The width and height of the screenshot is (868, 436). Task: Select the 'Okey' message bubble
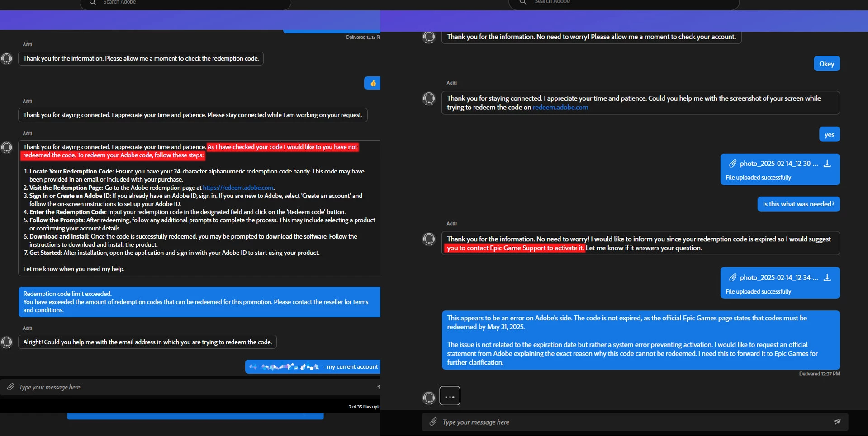(x=827, y=64)
